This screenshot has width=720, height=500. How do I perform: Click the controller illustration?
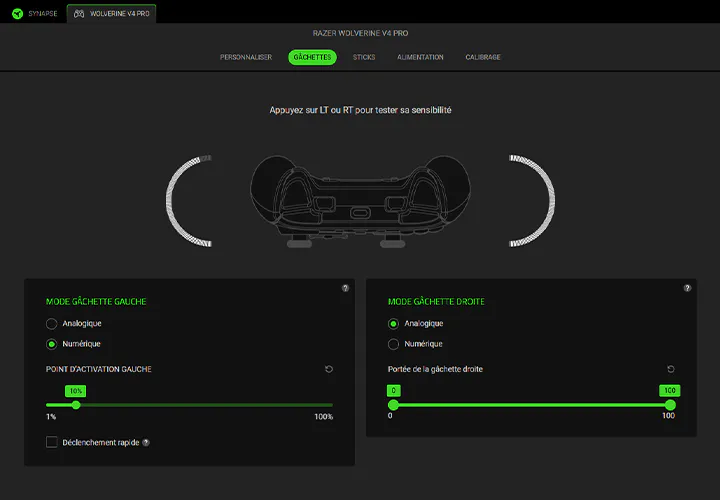(360, 201)
